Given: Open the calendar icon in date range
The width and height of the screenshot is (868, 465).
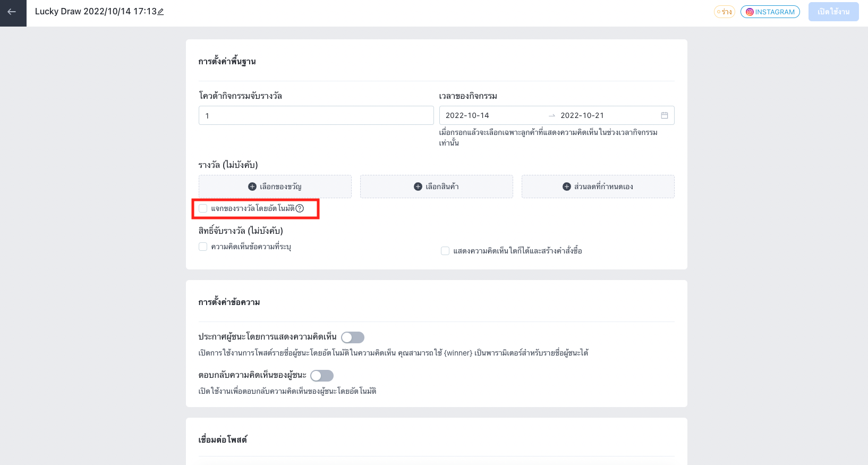Looking at the screenshot, I should (664, 115).
